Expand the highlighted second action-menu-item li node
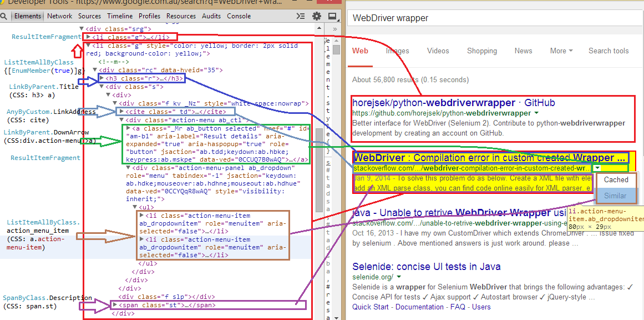 point(141,239)
